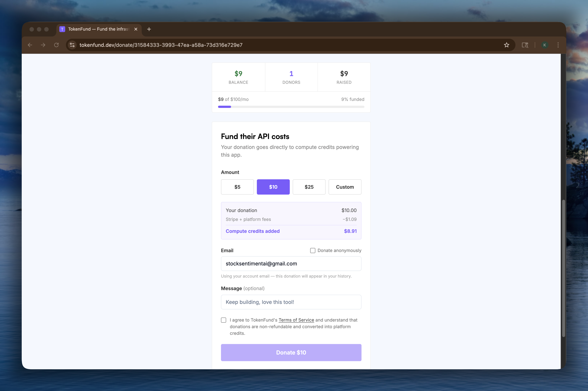Close the TokenFund tab
Image resolution: width=588 pixels, height=391 pixels.
click(x=136, y=29)
